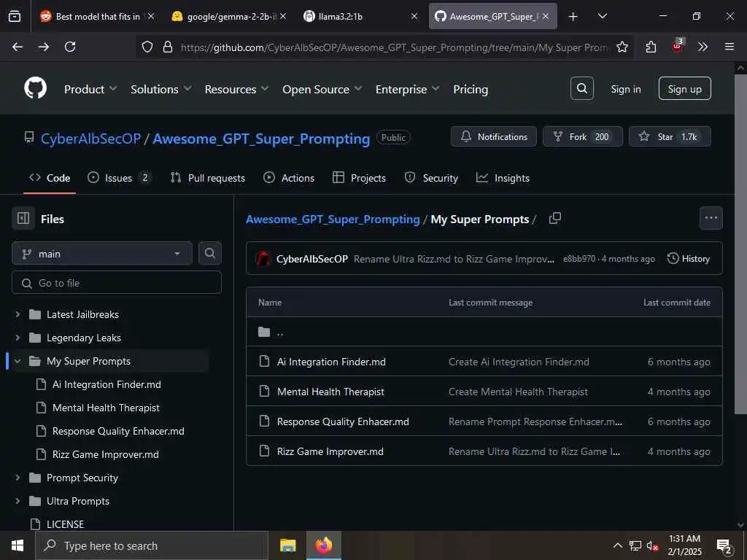
Task: Open the three-dots more options button
Action: click(711, 218)
